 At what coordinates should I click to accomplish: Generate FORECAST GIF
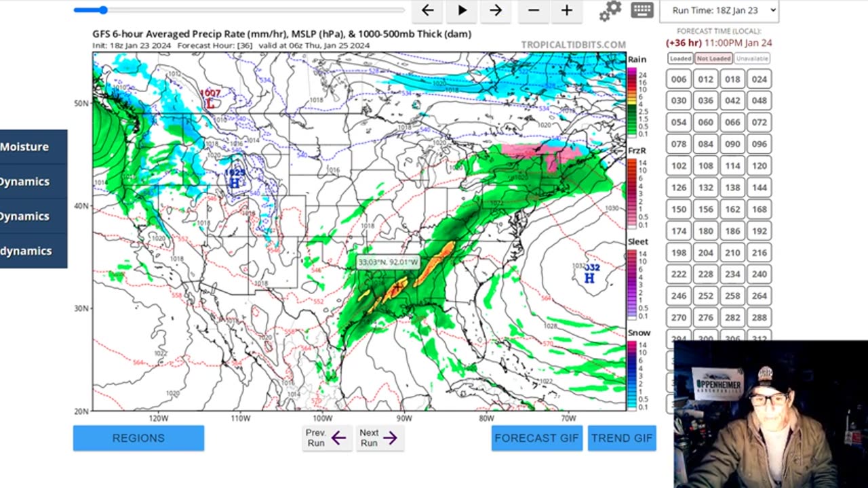536,438
